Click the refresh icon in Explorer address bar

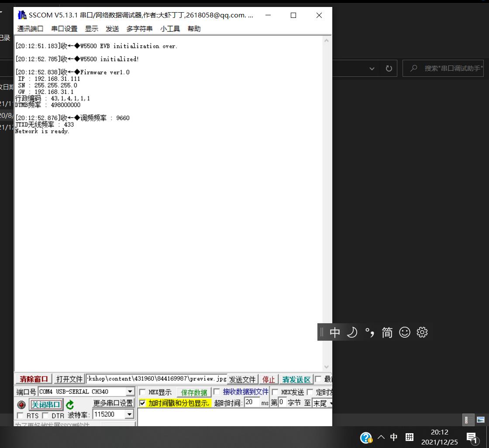[389, 68]
